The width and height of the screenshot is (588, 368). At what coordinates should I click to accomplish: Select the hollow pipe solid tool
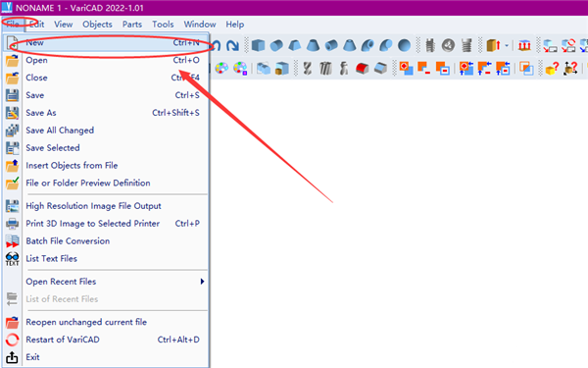331,46
